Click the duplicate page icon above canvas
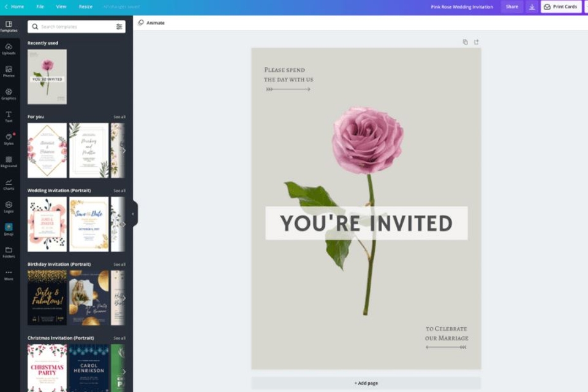 465,42
